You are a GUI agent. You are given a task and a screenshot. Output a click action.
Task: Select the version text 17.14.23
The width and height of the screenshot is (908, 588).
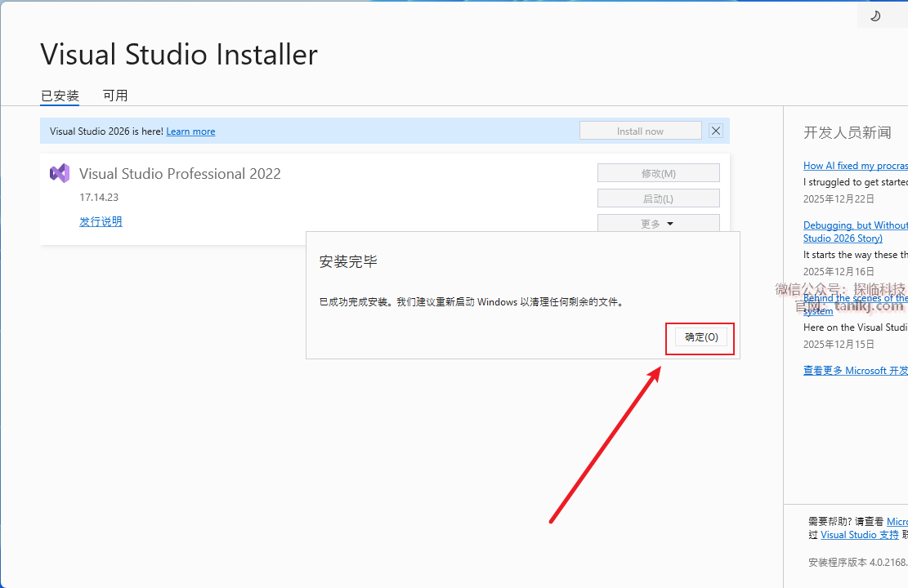[x=99, y=198]
